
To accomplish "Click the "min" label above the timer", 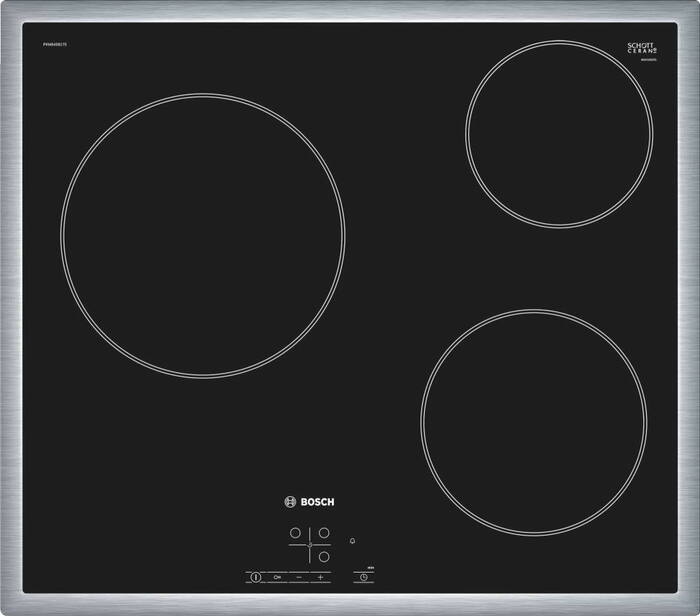I will (369, 567).
